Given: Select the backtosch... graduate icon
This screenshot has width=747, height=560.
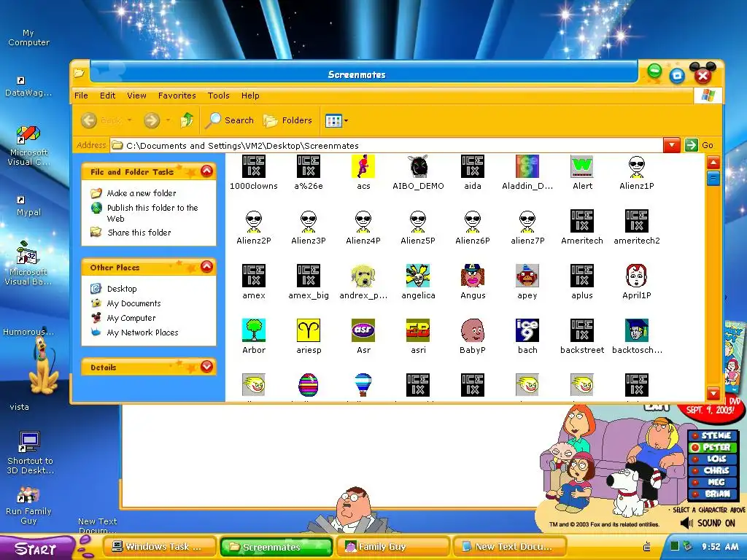Looking at the screenshot, I should point(636,330).
